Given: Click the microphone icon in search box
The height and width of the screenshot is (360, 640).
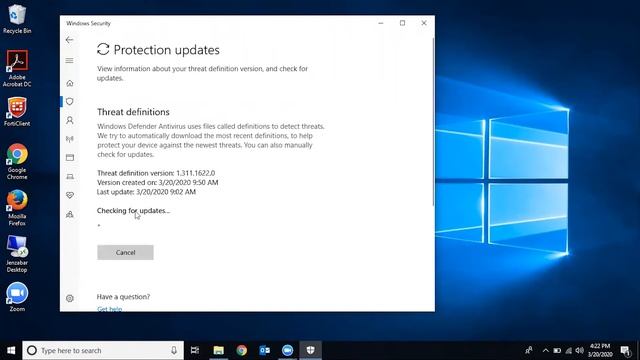Looking at the screenshot, I should point(174,350).
